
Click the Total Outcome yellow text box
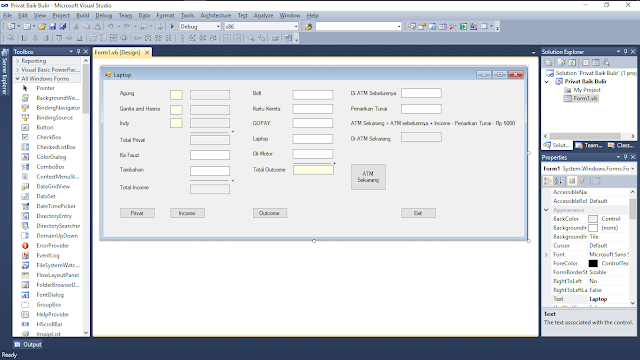(313, 170)
